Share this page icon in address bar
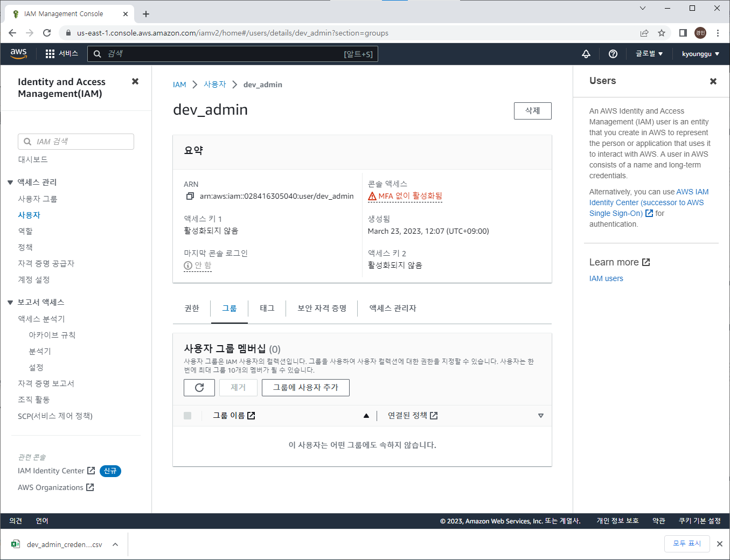 point(644,33)
